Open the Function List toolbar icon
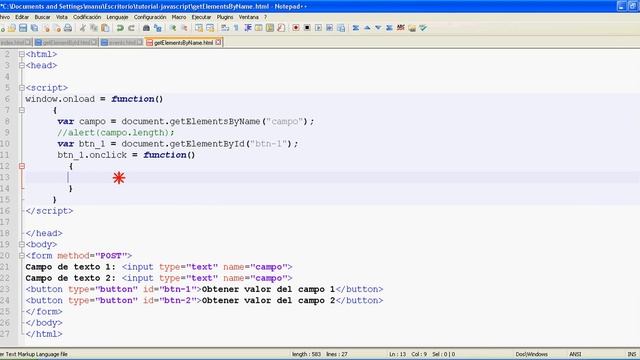 [x=281, y=28]
